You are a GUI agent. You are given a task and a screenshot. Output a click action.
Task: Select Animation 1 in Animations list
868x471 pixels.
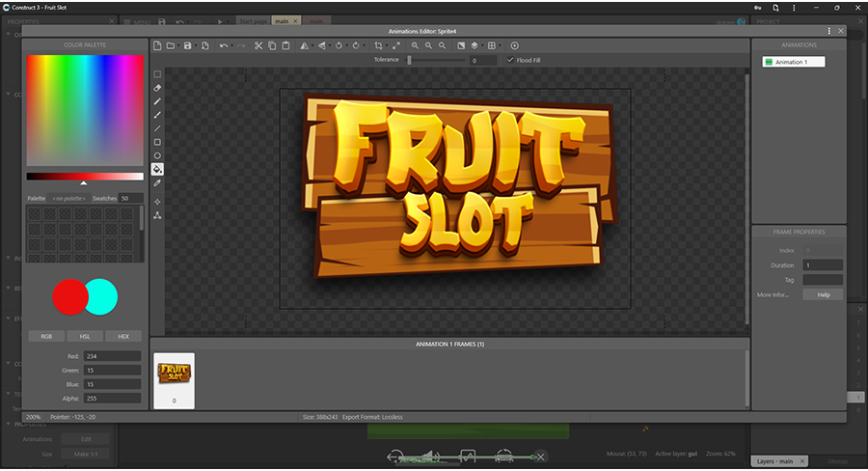[x=792, y=62]
